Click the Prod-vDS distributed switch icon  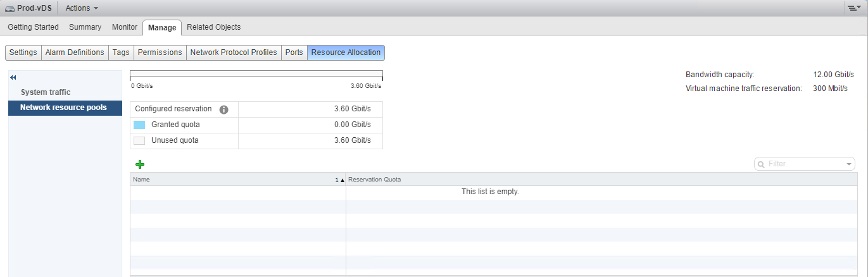10,8
